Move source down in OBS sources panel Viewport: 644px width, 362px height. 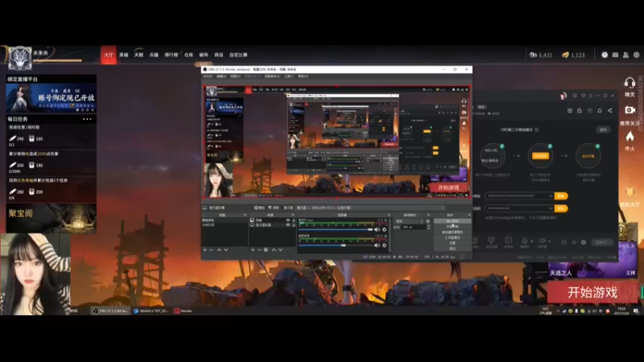click(280, 249)
